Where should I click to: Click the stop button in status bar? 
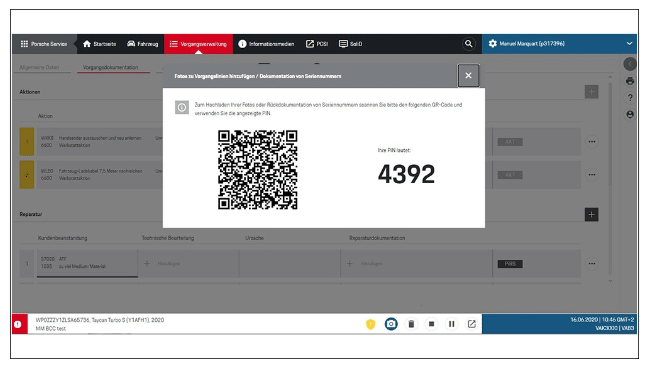[x=431, y=324]
